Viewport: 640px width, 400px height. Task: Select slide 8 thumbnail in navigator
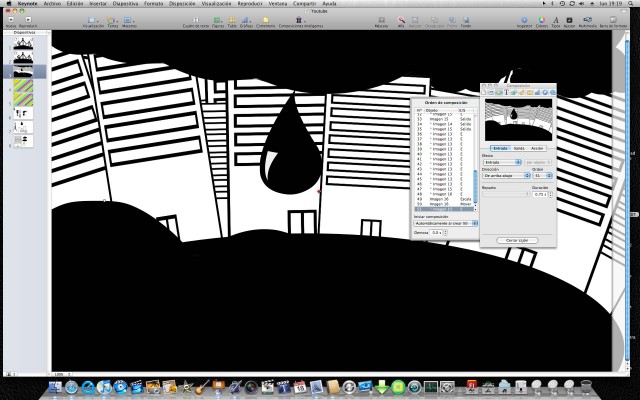[23, 141]
